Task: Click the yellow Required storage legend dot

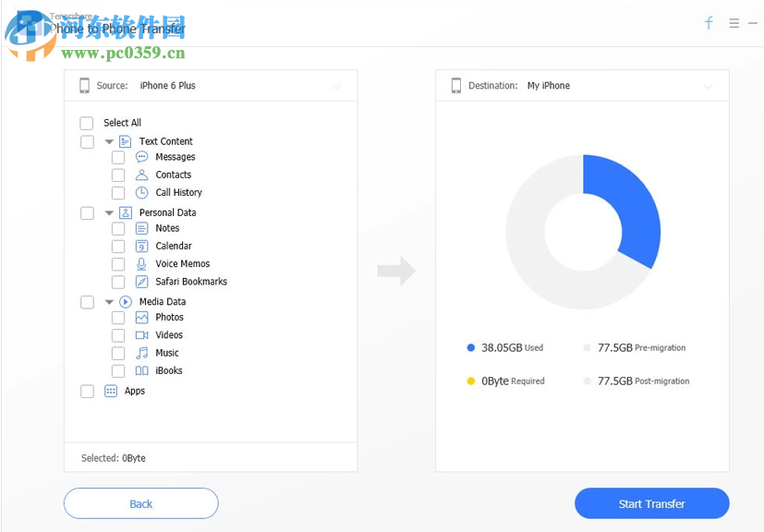Action: pyautogui.click(x=470, y=381)
